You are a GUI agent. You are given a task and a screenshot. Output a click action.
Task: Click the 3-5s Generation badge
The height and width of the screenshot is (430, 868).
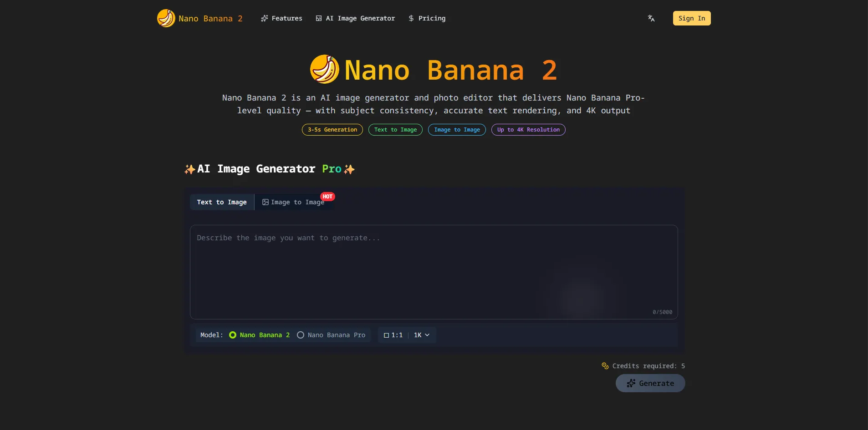click(332, 130)
